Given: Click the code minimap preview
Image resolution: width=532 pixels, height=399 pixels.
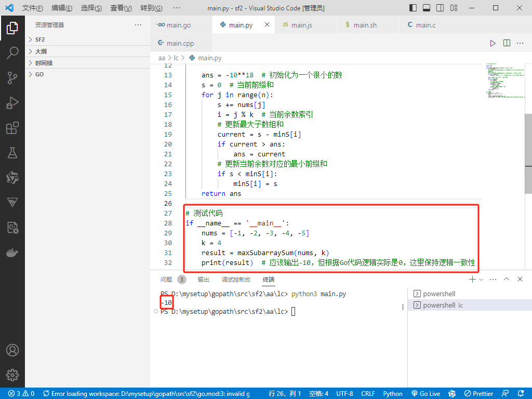Looking at the screenshot, I should point(505,81).
